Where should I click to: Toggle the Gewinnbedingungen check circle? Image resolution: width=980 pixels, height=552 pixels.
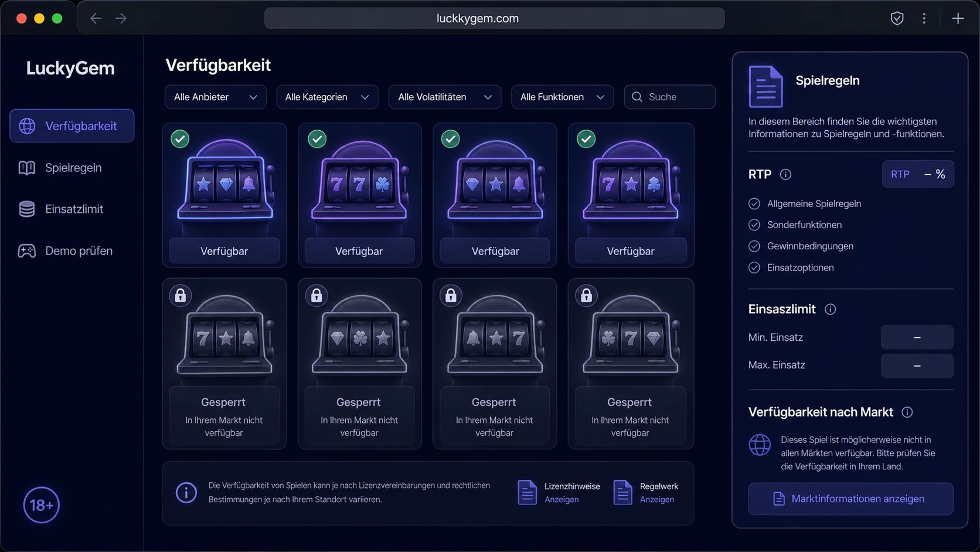point(754,246)
